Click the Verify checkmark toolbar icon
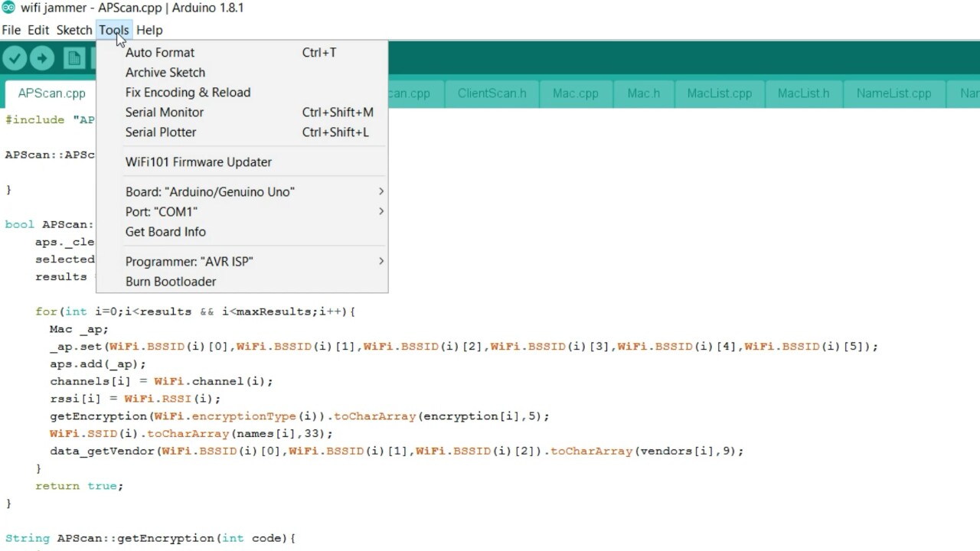The height and width of the screenshot is (551, 980). pyautogui.click(x=15, y=58)
